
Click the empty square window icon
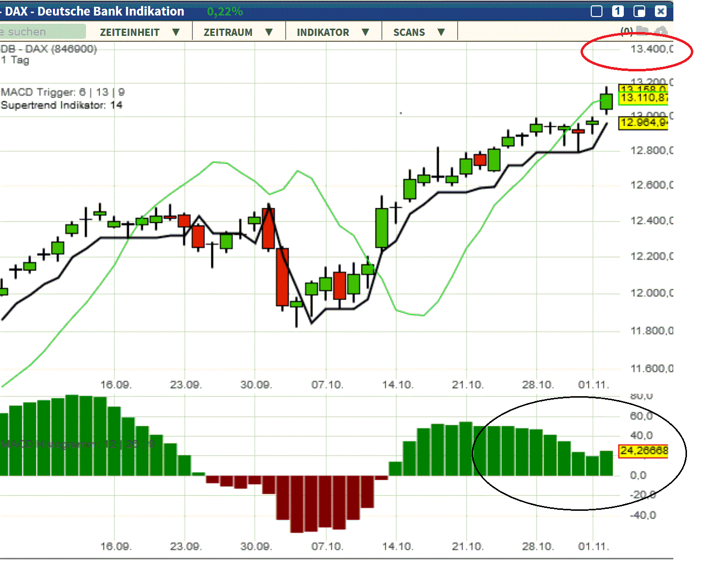[597, 11]
